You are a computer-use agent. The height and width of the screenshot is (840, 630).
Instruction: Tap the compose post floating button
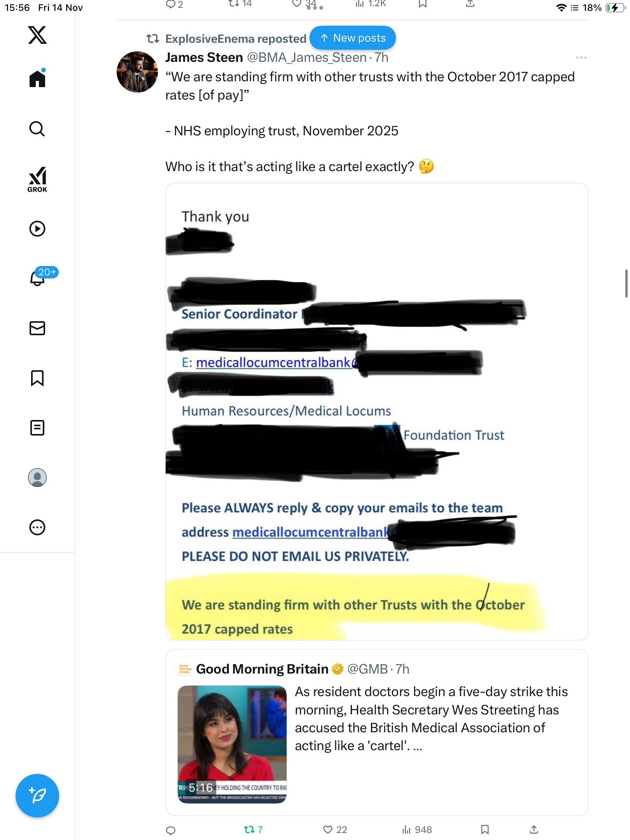pyautogui.click(x=37, y=796)
